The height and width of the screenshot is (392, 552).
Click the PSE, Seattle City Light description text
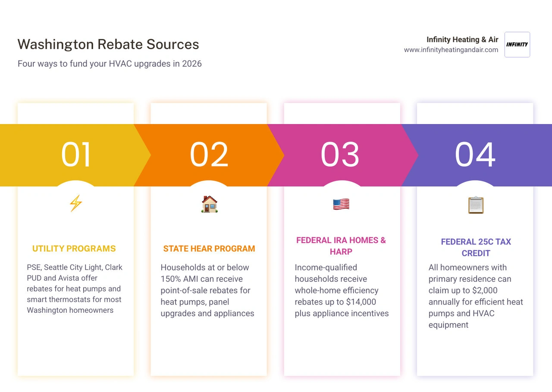coord(74,289)
